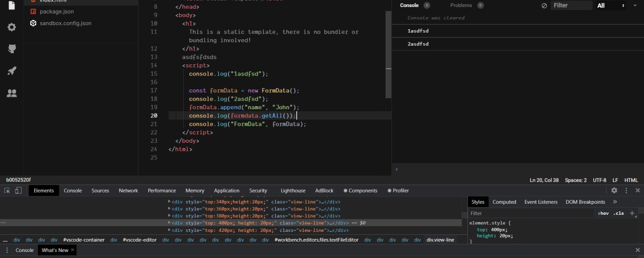The height and width of the screenshot is (258, 644).
Task: Change indentation via Spaces: 2 status item
Action: pyautogui.click(x=576, y=180)
